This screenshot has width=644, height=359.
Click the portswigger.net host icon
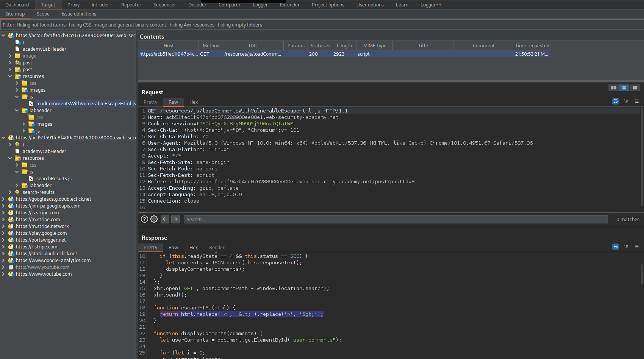11,240
